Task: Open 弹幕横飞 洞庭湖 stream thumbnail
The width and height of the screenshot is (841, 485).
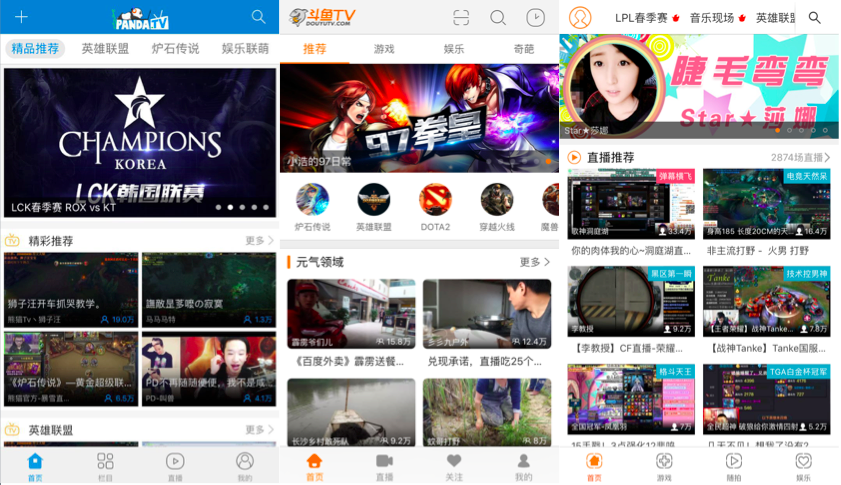Action: point(631,204)
